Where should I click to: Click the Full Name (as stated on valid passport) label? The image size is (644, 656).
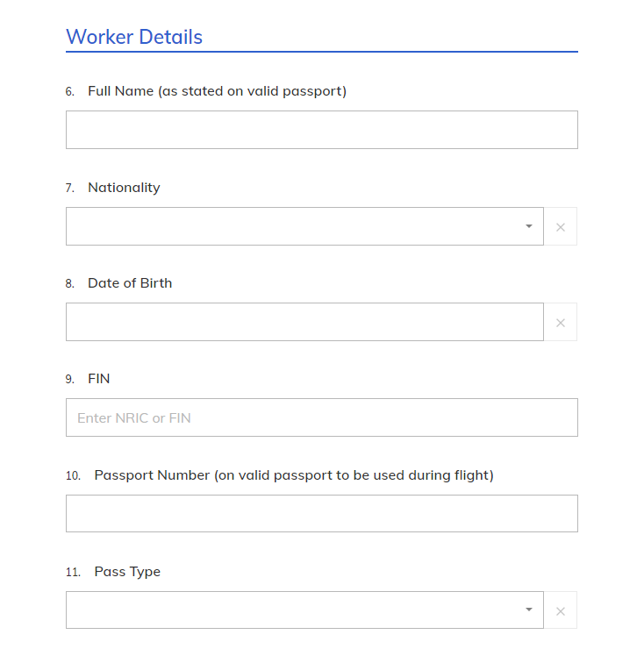click(217, 91)
